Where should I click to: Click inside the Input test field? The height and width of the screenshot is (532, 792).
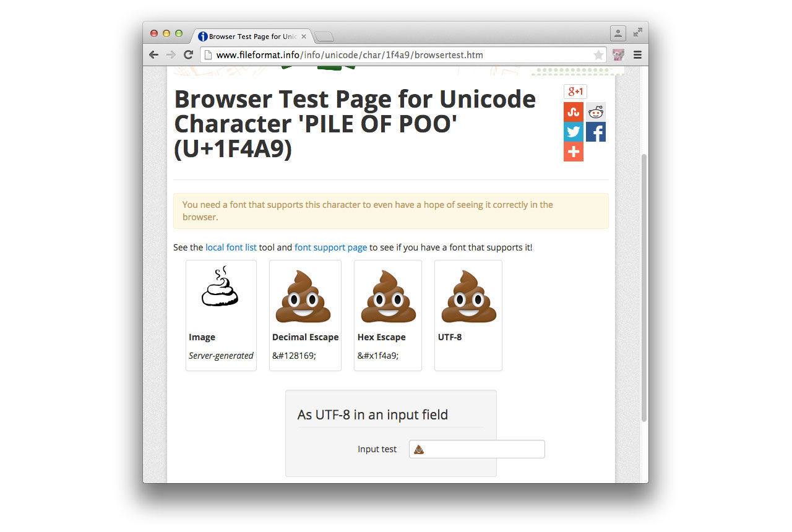tap(476, 448)
